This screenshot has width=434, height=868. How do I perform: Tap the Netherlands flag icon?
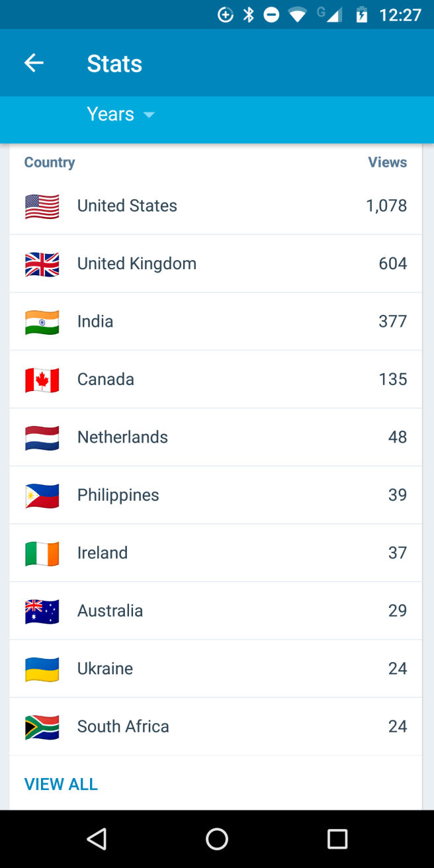[x=42, y=438]
